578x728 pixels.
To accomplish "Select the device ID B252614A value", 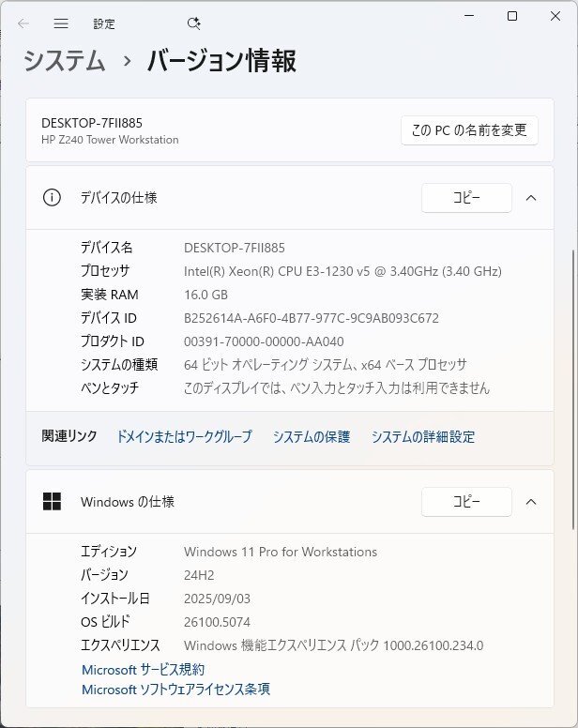I will [312, 318].
